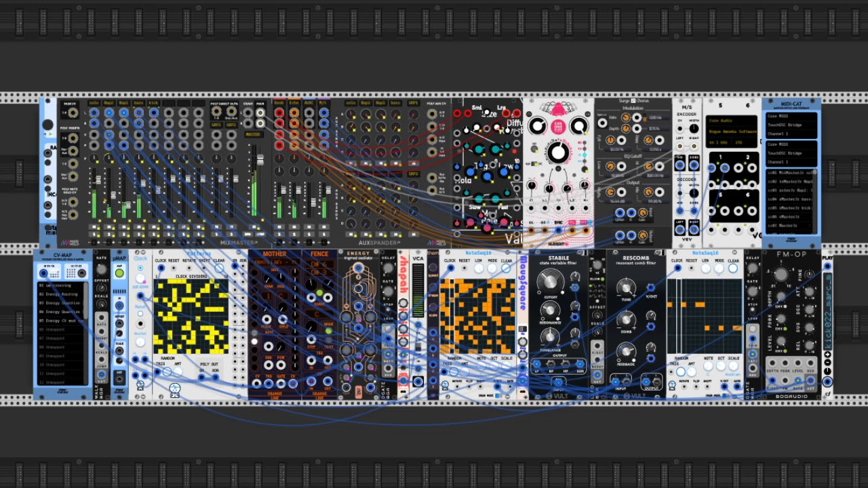
Task: Click the M/S ENCODER WIDTH knob
Action: (x=694, y=128)
